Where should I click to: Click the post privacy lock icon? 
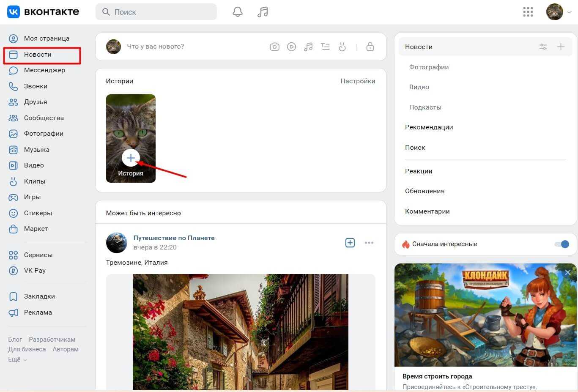(370, 47)
